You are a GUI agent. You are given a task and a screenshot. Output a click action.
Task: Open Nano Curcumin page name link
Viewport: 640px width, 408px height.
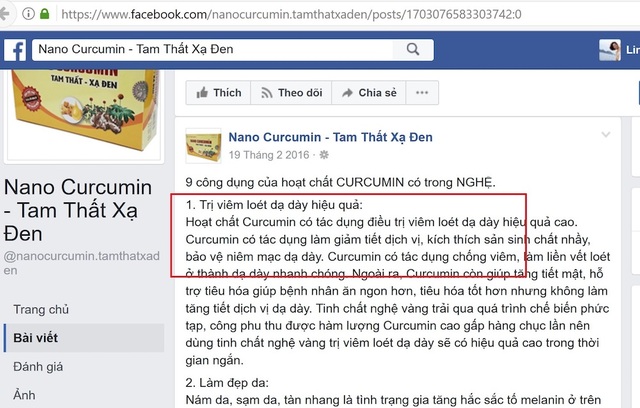tap(330, 137)
